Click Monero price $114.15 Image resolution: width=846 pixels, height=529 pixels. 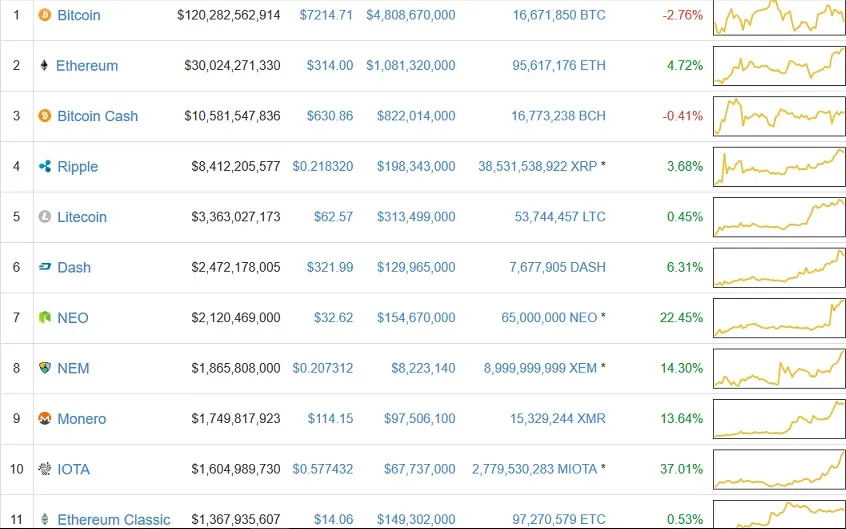330,418
